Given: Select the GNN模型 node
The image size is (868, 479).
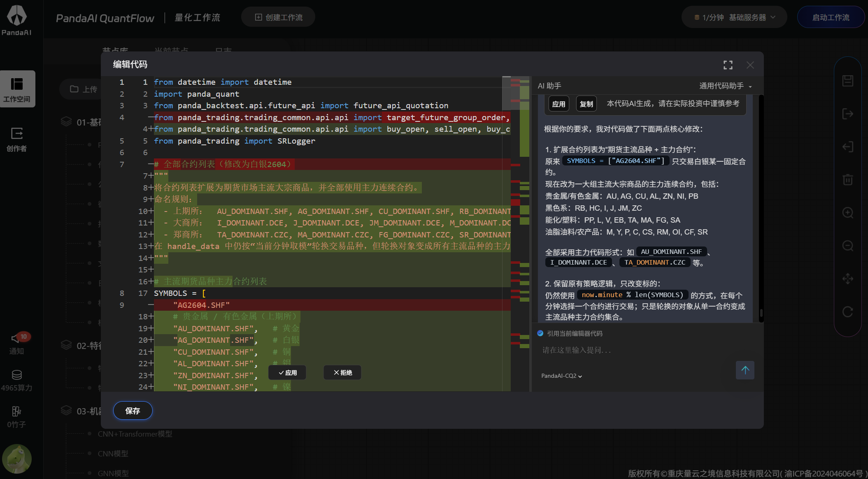Looking at the screenshot, I should pos(113,473).
